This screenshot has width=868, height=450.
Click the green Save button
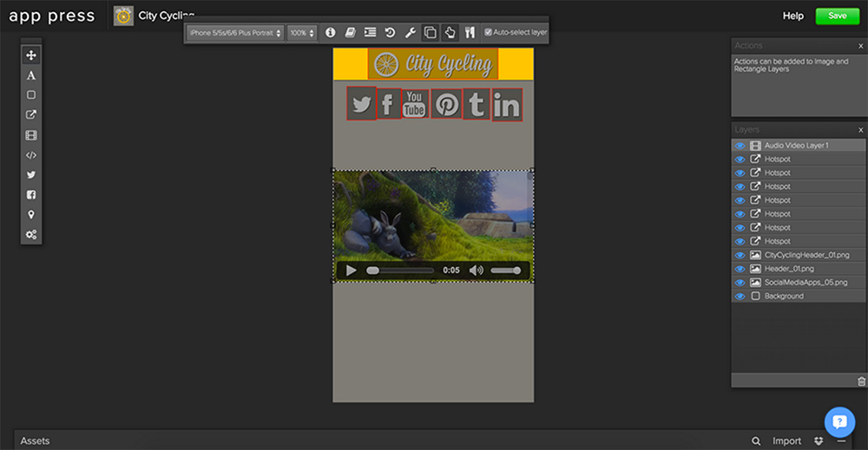(x=837, y=16)
